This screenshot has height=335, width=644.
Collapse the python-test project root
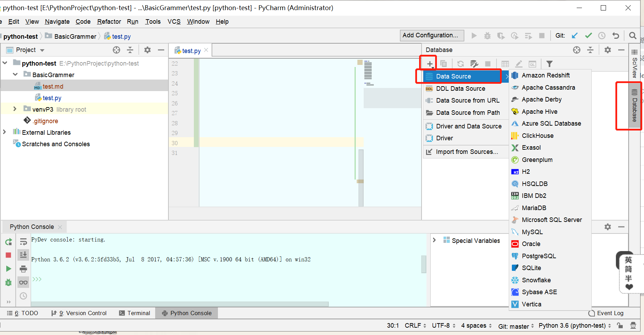click(x=5, y=63)
